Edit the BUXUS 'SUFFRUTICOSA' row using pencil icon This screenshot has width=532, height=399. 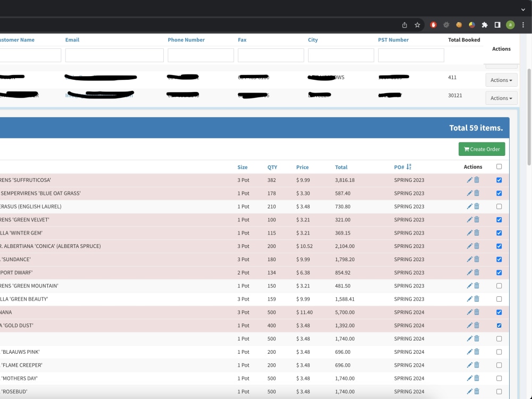(469, 180)
